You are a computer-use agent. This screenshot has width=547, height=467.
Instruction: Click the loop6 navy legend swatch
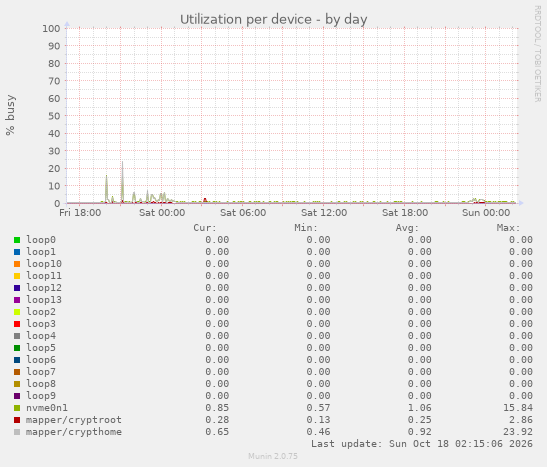click(x=17, y=360)
